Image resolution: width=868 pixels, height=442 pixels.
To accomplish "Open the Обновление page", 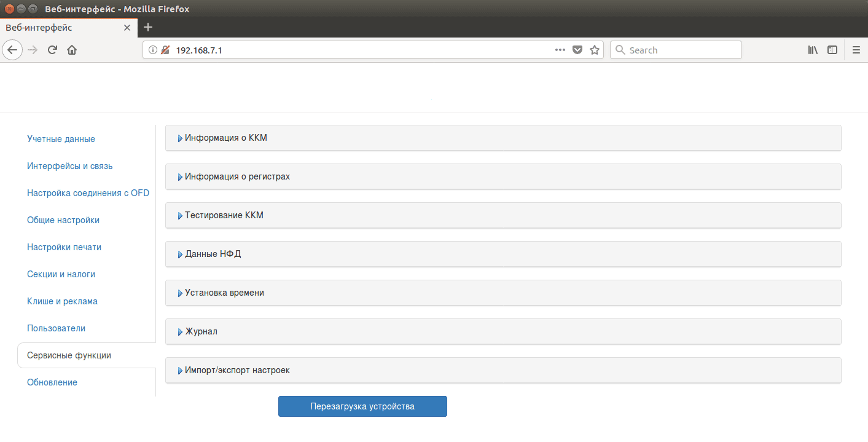I will pyautogui.click(x=52, y=382).
